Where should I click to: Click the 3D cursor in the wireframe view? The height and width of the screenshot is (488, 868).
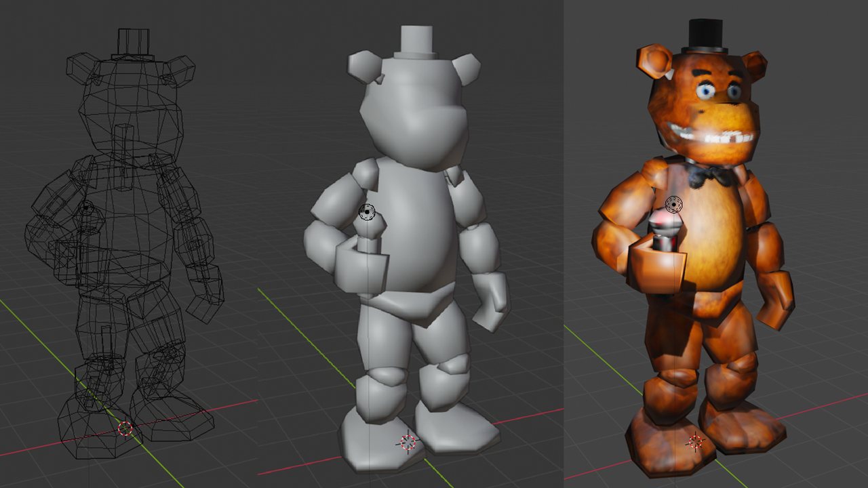[125, 428]
